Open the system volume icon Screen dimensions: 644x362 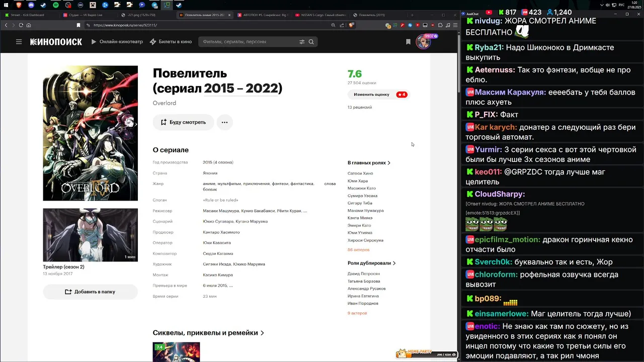point(607,5)
